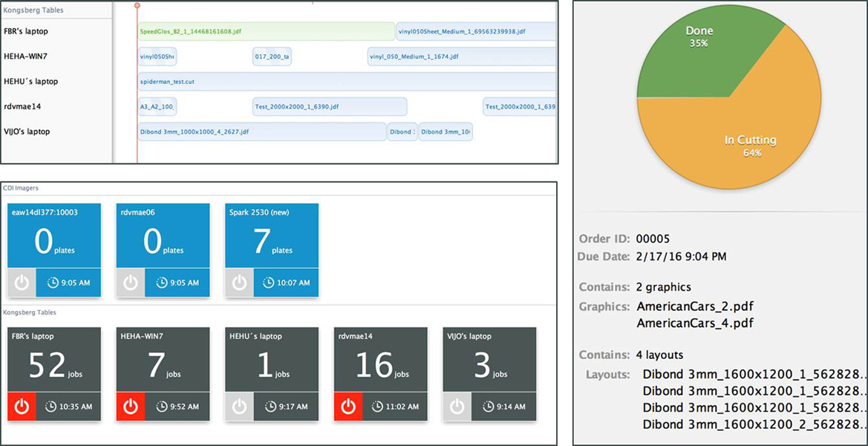The image size is (868, 446).
Task: Click the clock icon on VIJO's laptop tile
Action: point(504,407)
